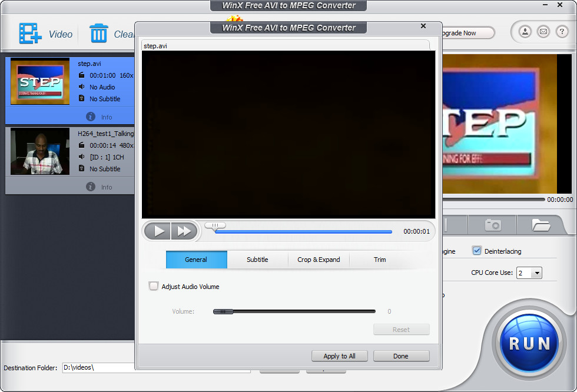Image resolution: width=577 pixels, height=392 pixels.
Task: Select the step.avi thumbnail
Action: 40,81
